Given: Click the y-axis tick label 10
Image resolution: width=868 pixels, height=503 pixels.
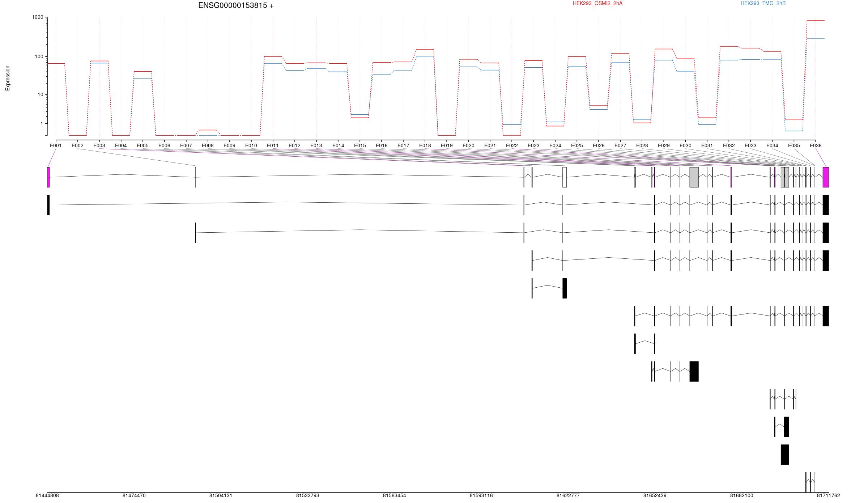Looking at the screenshot, I should [41, 94].
